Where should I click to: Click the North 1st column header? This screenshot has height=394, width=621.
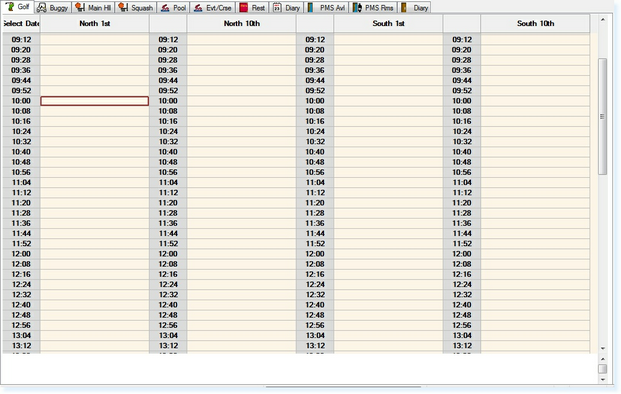[95, 24]
